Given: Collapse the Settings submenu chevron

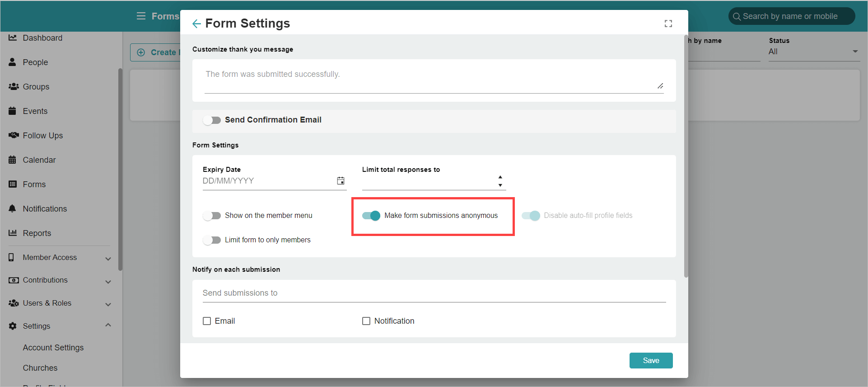Looking at the screenshot, I should pos(108,325).
